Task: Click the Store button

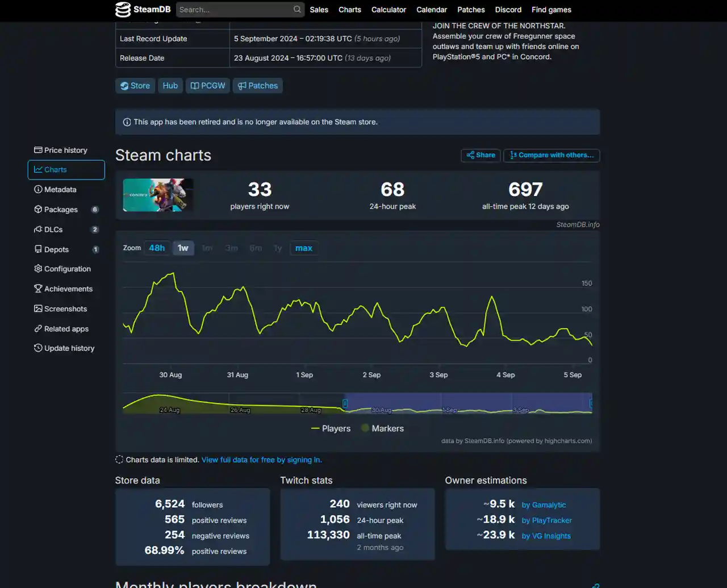Action: 135,86
